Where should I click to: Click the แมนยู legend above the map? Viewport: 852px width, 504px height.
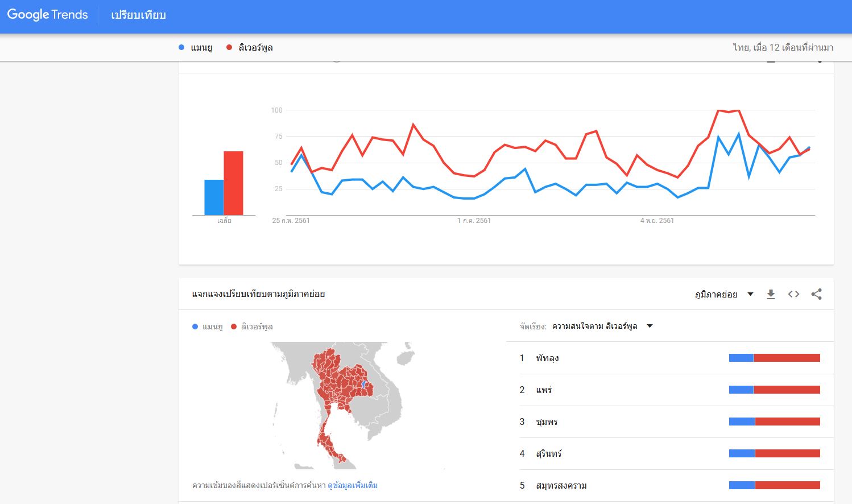[x=208, y=327]
